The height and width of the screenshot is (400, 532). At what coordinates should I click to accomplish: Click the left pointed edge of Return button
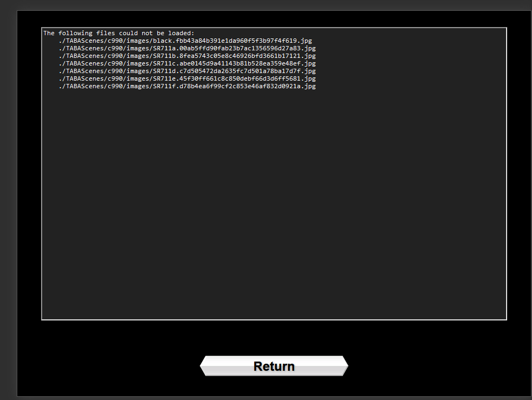(204, 366)
